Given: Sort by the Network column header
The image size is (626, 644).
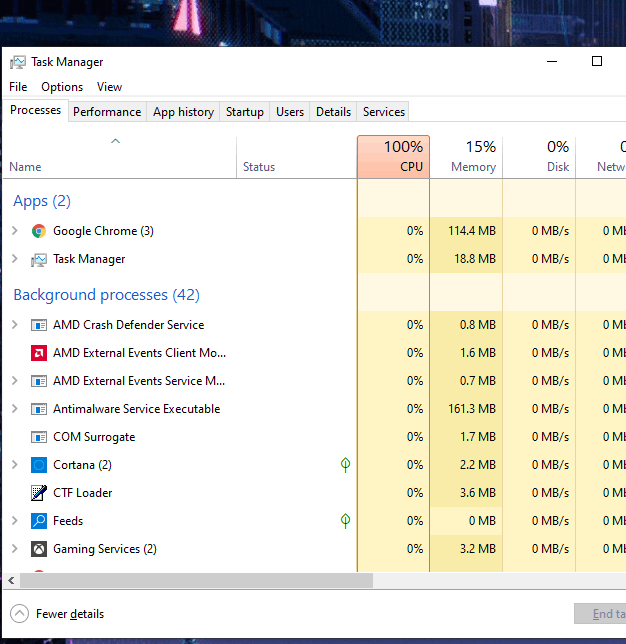Looking at the screenshot, I should (601, 157).
